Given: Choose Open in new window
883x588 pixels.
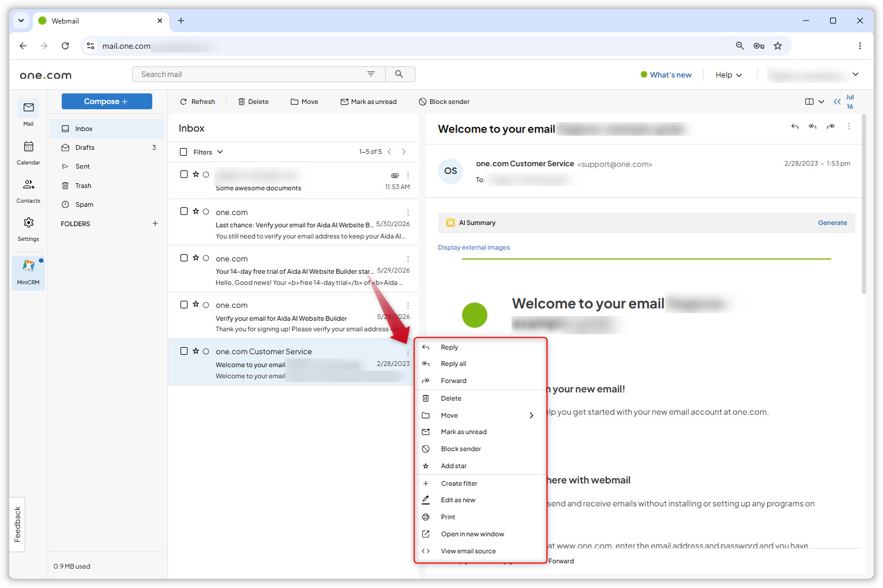Looking at the screenshot, I should 481,534.
